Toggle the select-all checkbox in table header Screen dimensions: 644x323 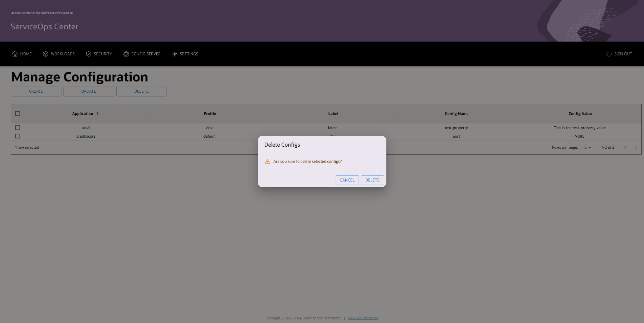(x=18, y=113)
